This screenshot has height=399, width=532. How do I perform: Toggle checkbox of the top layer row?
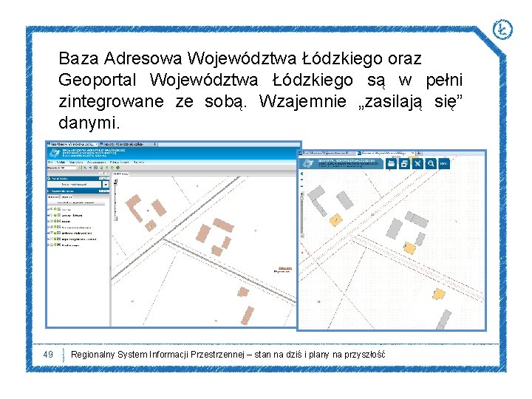point(51,209)
